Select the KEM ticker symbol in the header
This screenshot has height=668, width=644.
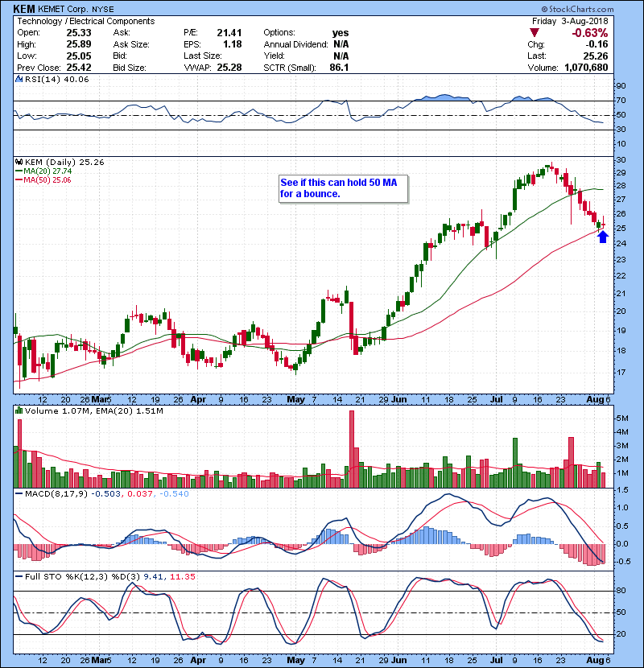pos(24,9)
